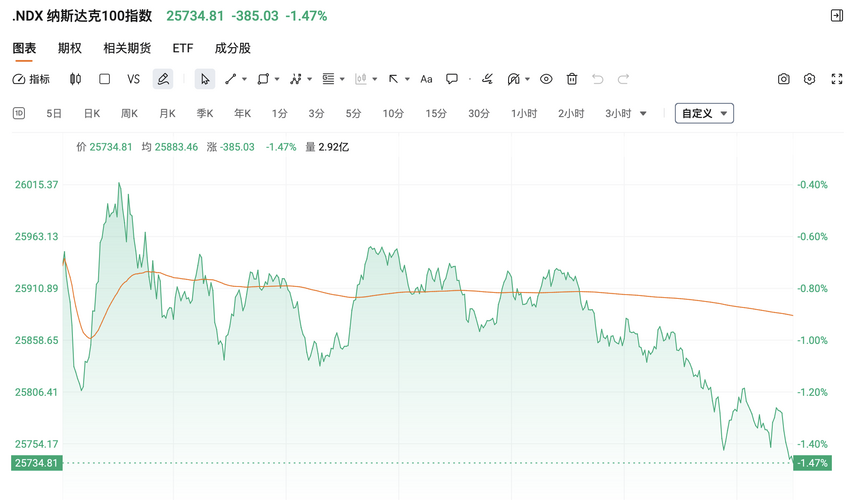Open the VS compare tool
Viewport: 855px width, 500px height.
[134, 79]
